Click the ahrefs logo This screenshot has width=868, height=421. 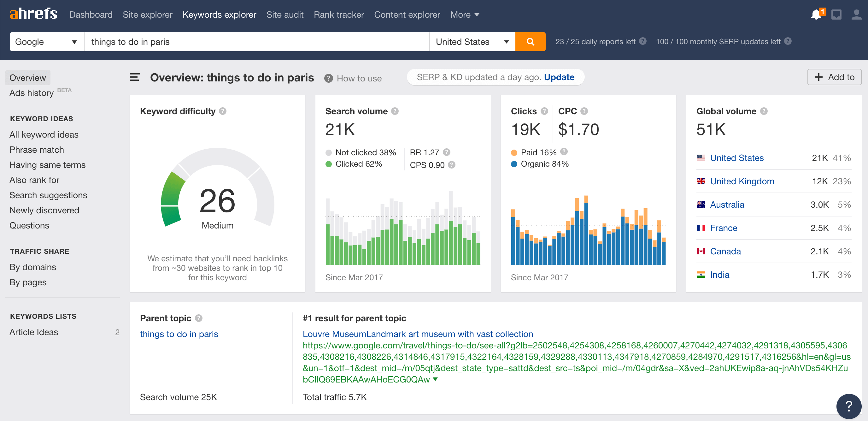tap(33, 14)
